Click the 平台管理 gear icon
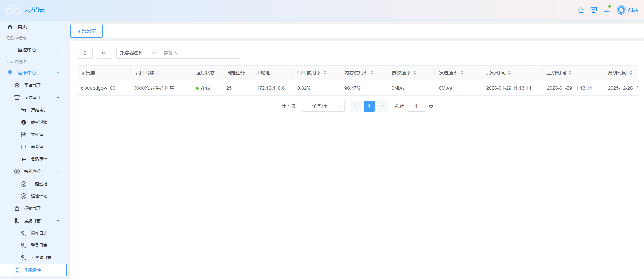The height and width of the screenshot is (279, 644). click(x=17, y=85)
